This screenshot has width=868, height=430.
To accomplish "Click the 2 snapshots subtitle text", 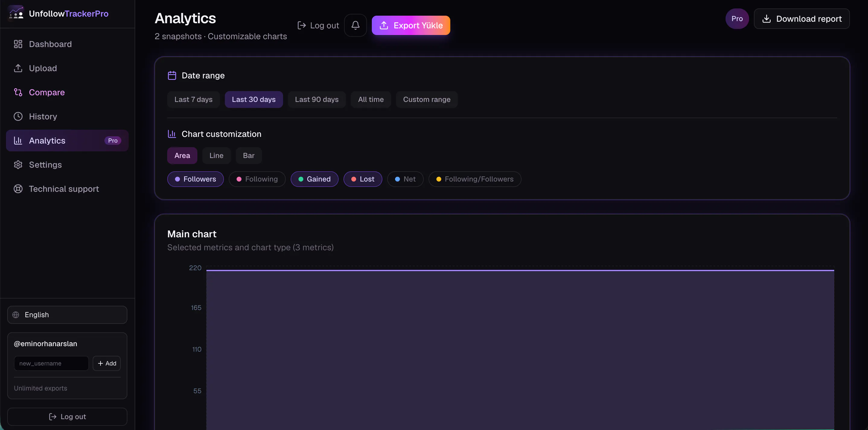I will (x=221, y=36).
